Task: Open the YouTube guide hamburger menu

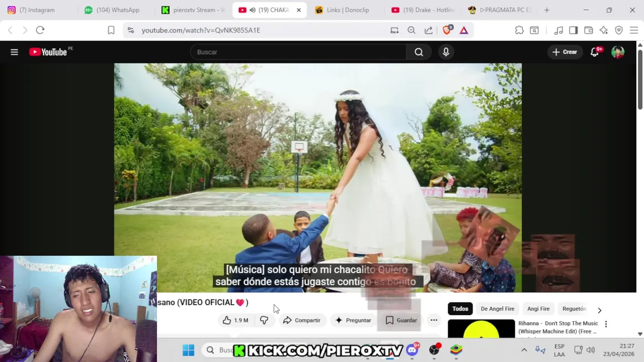Action: tap(14, 52)
